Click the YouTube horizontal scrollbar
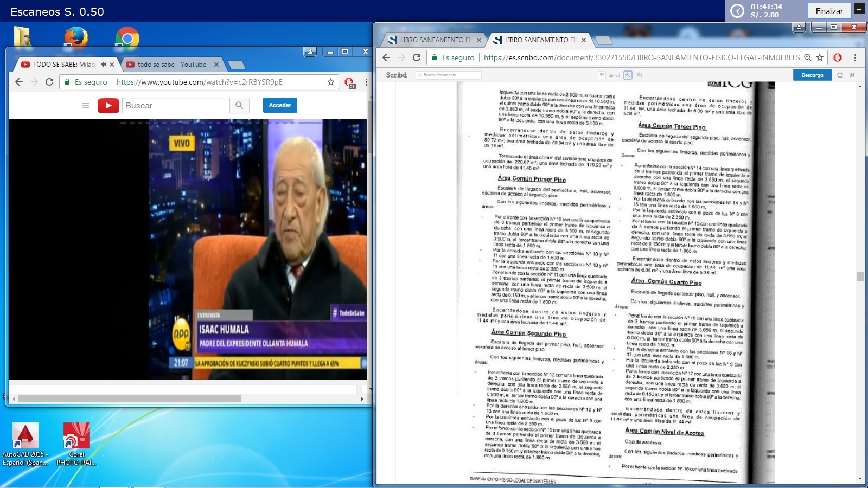The width and height of the screenshot is (868, 488). pos(130,399)
